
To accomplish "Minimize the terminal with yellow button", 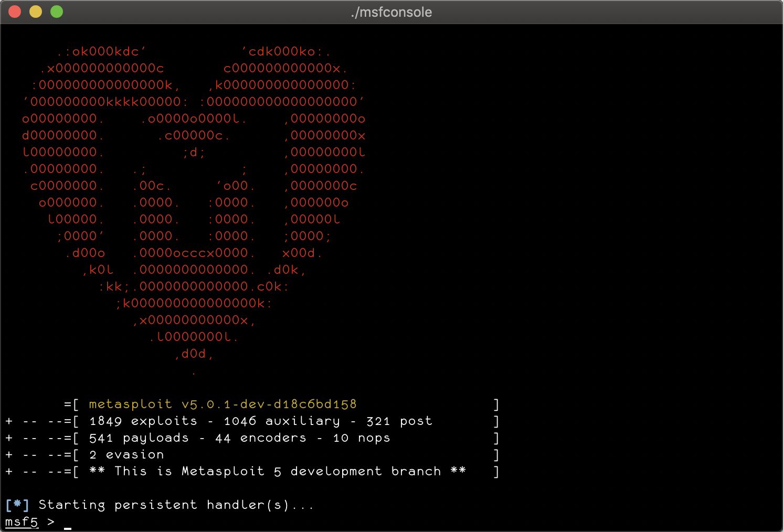I will (x=36, y=12).
